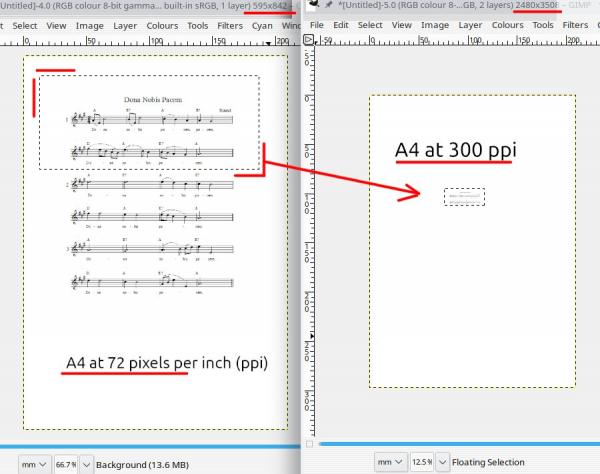Open the View menu in right window
This screenshot has width=600, height=474.
[x=401, y=25]
